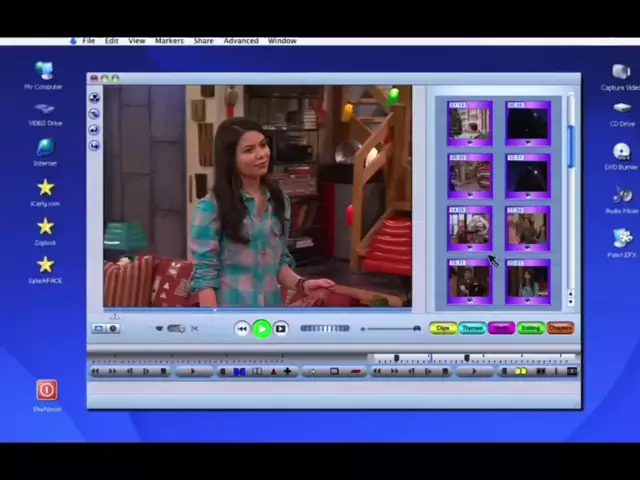Select the yellow Clips tab
640x480 pixels.
coord(443,328)
